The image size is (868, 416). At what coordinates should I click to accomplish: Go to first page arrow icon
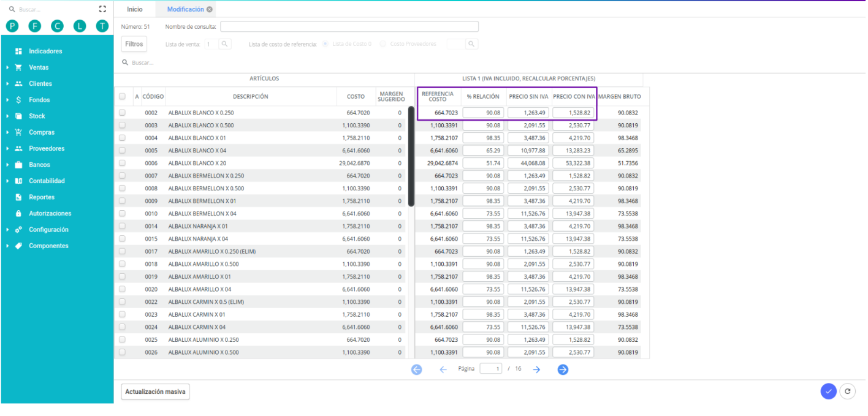[x=417, y=369]
